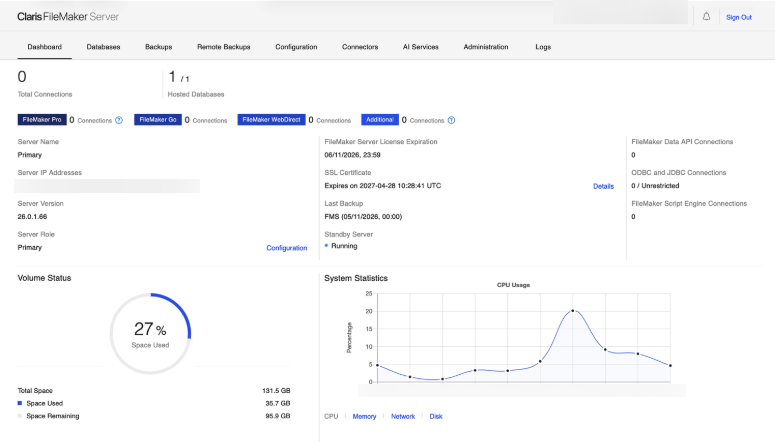
Task: Go to the Backups tab
Action: (x=159, y=47)
